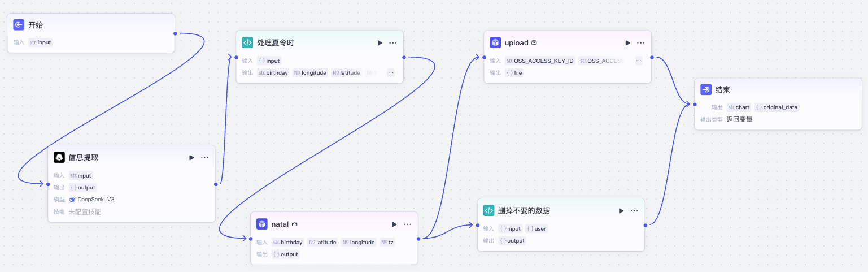Click the original_data output tag in 结束

pyautogui.click(x=777, y=107)
